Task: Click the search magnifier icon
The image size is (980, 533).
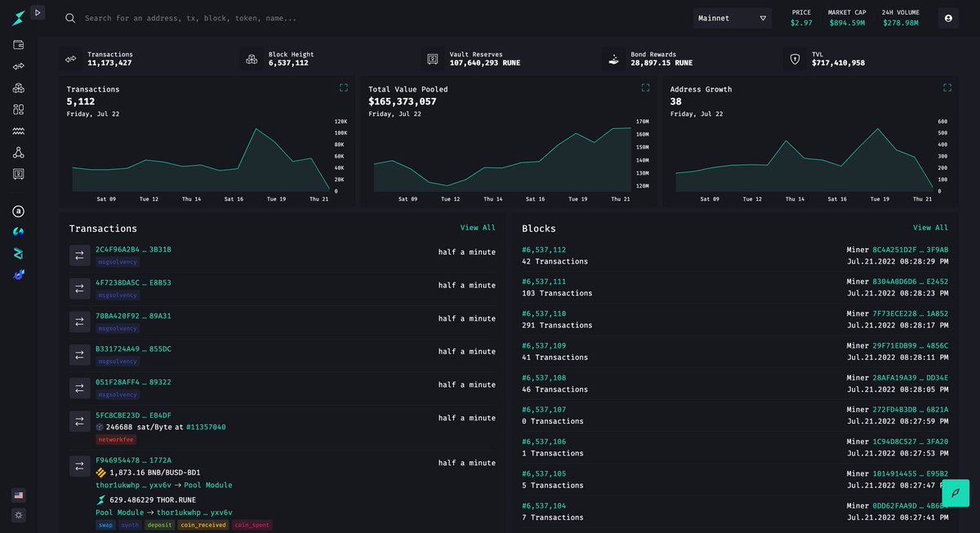Action: point(70,18)
